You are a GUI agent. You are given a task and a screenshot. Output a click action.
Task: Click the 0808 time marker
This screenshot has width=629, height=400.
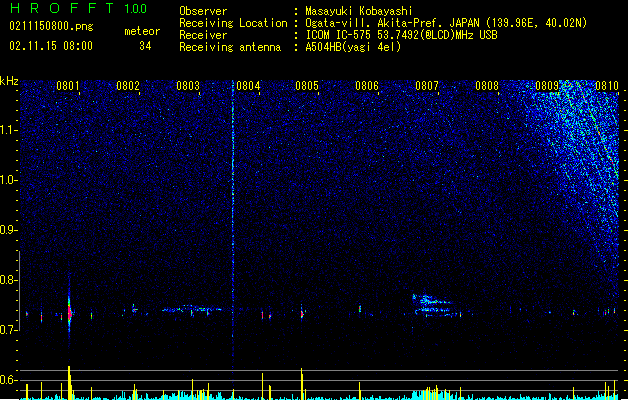(487, 86)
